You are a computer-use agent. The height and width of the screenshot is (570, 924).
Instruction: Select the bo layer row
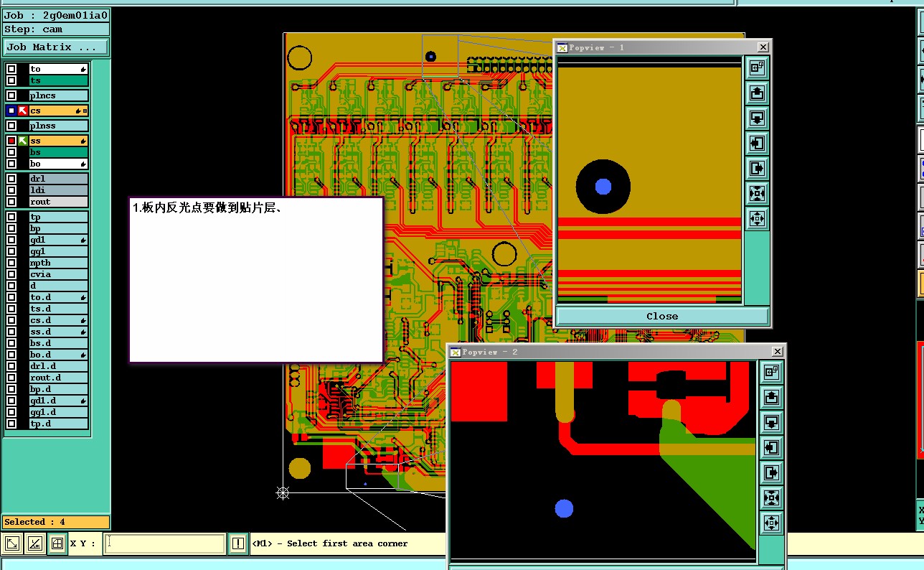(x=59, y=164)
